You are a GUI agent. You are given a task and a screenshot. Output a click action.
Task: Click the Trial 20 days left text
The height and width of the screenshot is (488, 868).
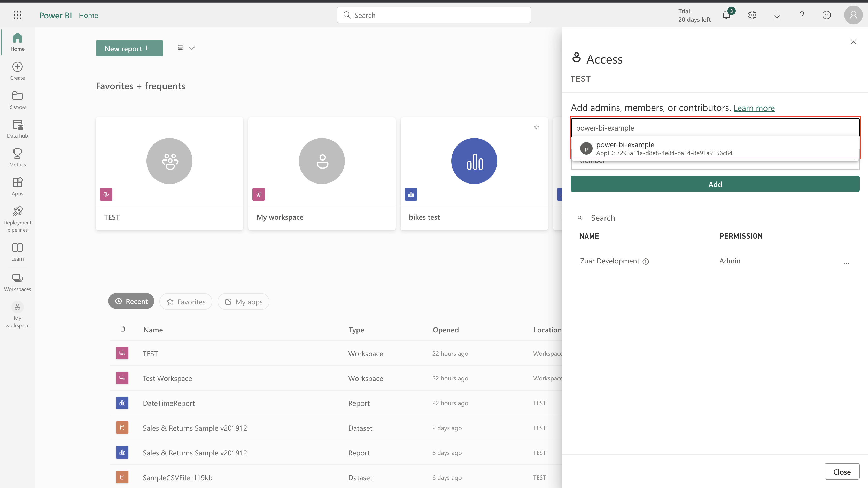pos(694,16)
